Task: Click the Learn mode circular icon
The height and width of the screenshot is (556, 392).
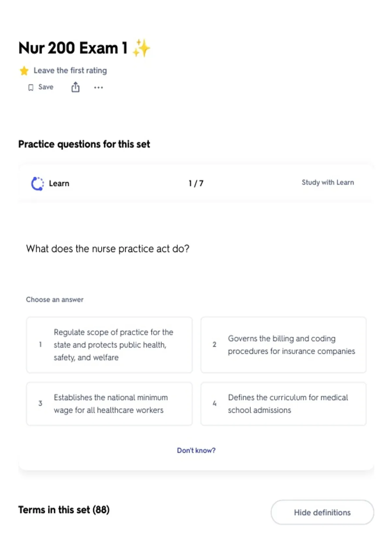Action: 37,183
